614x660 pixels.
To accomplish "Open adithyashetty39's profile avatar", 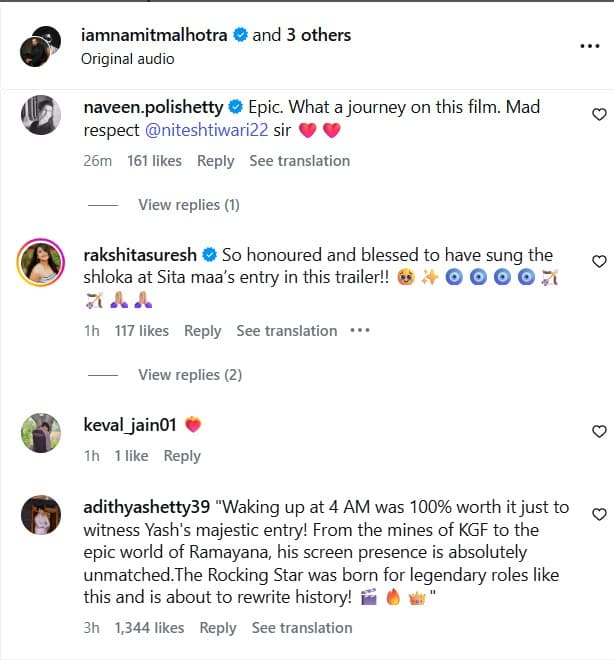I will coord(41,515).
